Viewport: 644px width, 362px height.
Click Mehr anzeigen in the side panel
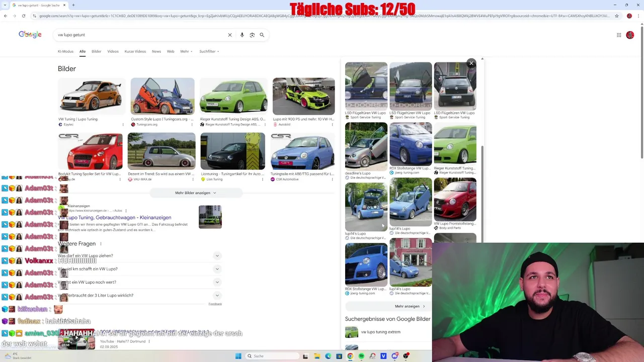click(x=410, y=306)
